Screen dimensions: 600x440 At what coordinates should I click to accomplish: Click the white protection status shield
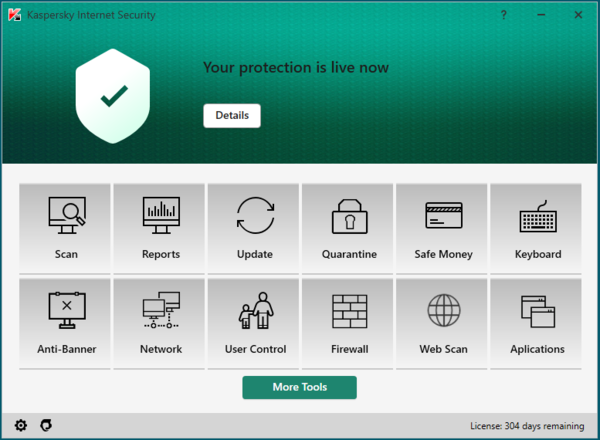(112, 96)
